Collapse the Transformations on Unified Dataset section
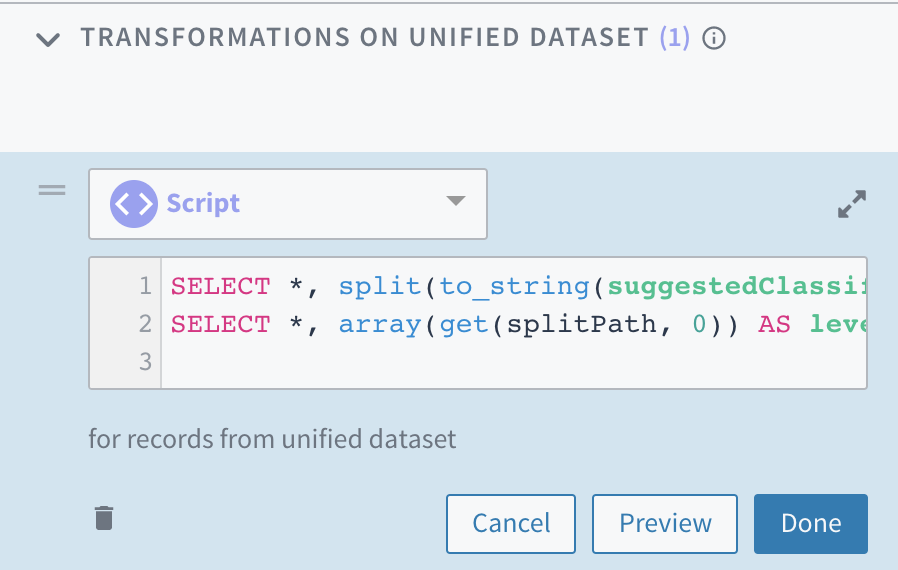This screenshot has height=570, width=898. coord(48,40)
